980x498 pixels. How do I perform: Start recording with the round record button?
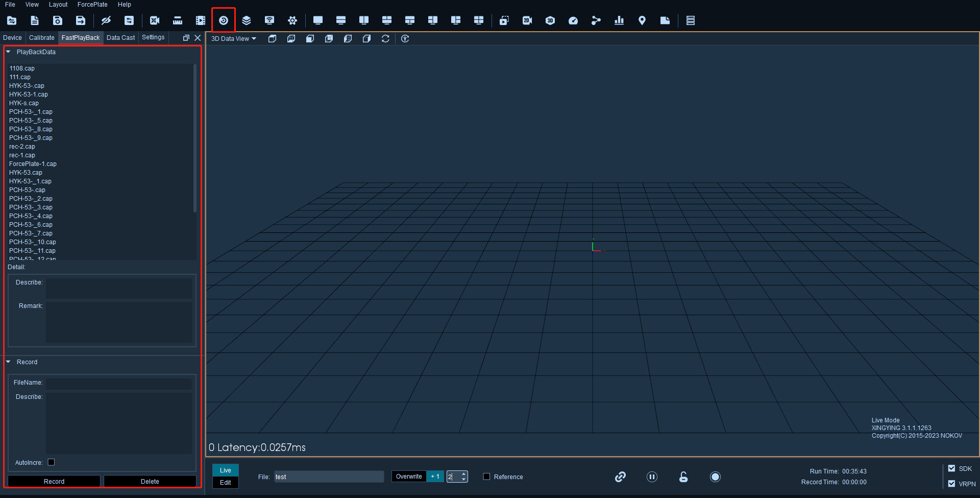pos(715,477)
